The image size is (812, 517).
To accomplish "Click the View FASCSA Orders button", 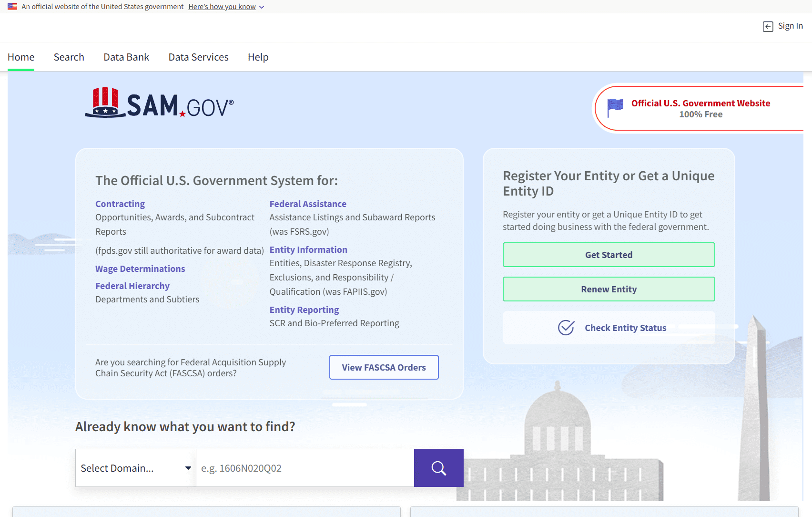I will [384, 367].
